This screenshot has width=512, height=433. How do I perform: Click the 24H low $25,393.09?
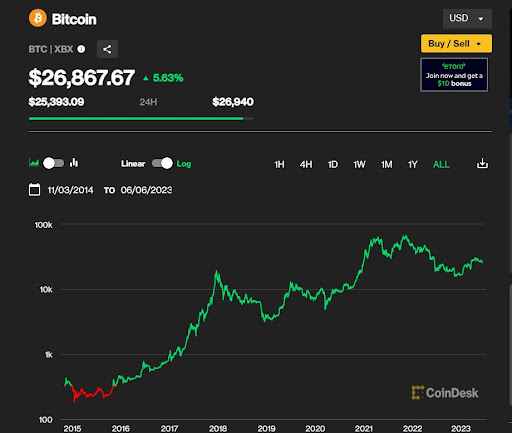tap(56, 102)
